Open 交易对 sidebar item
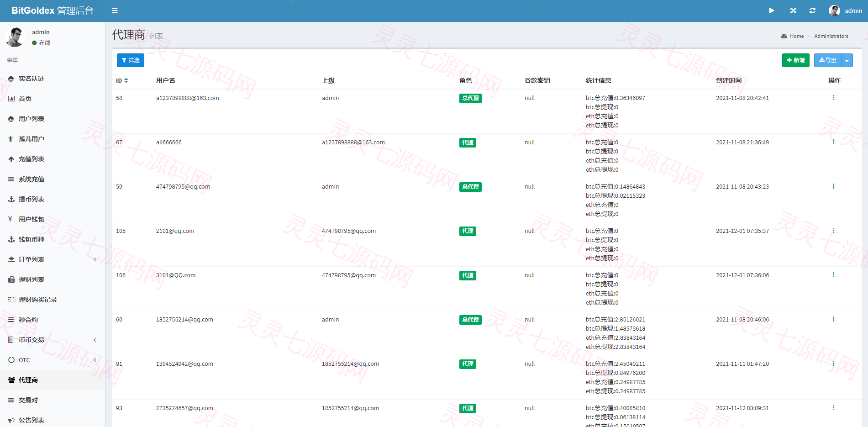Screen dimensions: 868x427 (53, 400)
